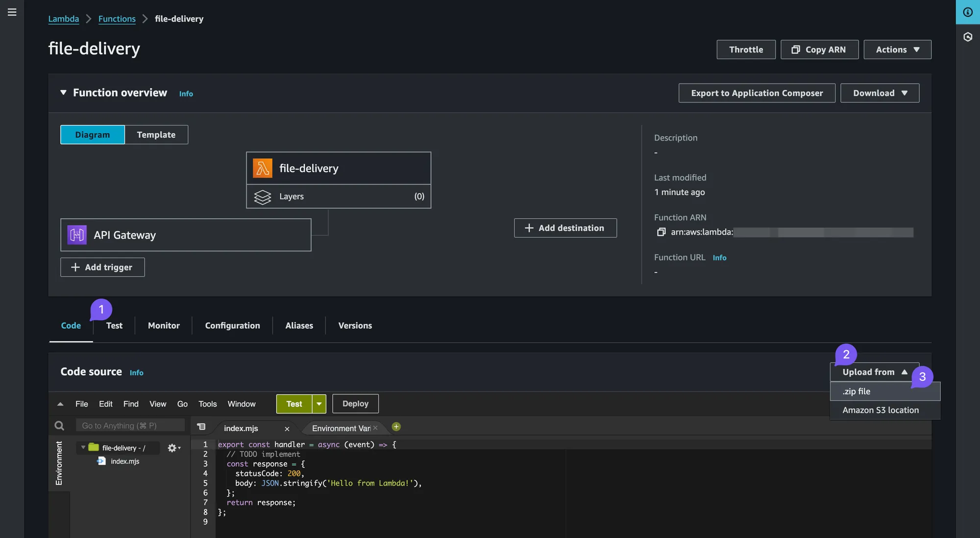Close the Upload from dropdown

(874, 372)
